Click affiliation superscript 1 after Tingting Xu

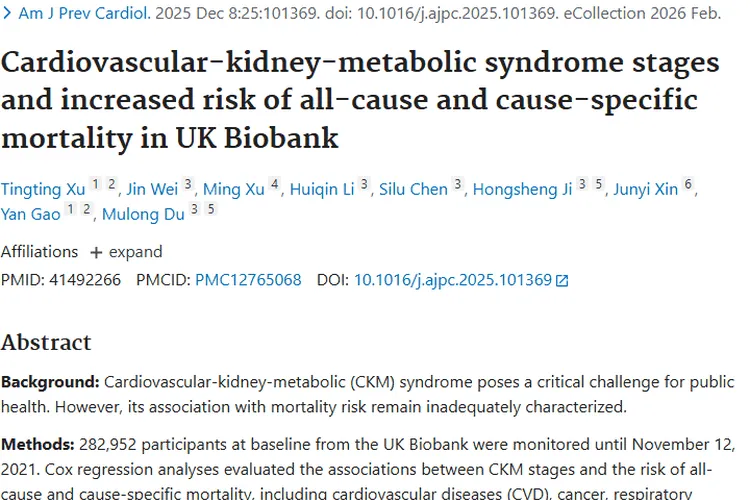pos(96,184)
